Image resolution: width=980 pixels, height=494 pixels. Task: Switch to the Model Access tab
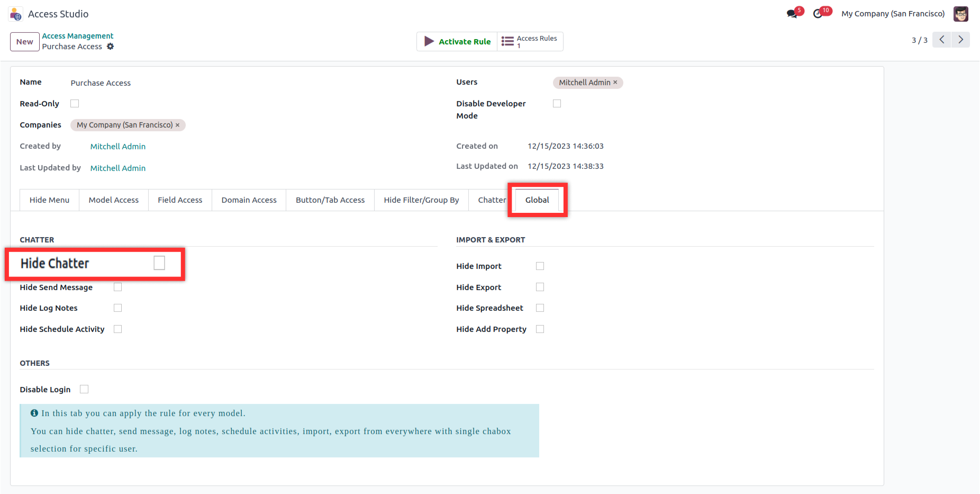coord(113,200)
